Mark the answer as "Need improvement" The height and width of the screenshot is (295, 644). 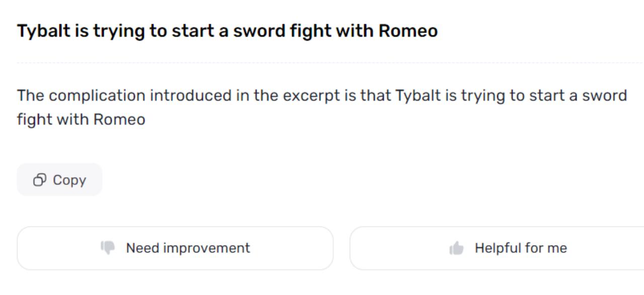pos(175,248)
